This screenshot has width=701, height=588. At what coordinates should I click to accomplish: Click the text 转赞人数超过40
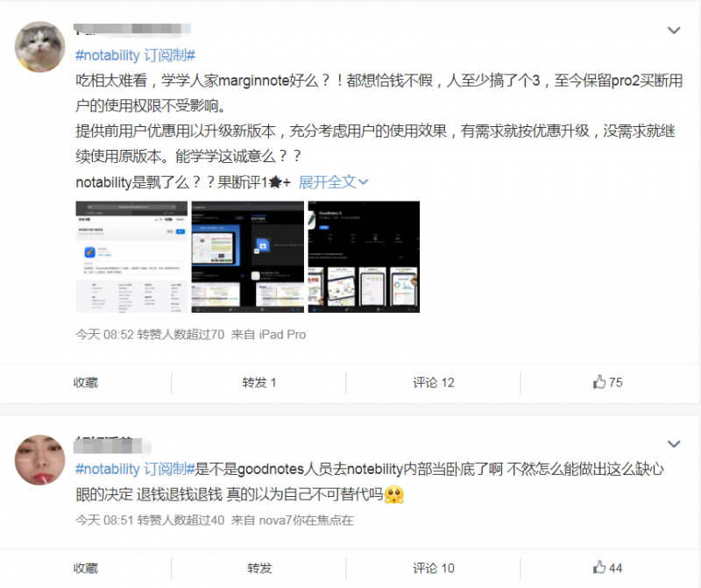[x=181, y=520]
